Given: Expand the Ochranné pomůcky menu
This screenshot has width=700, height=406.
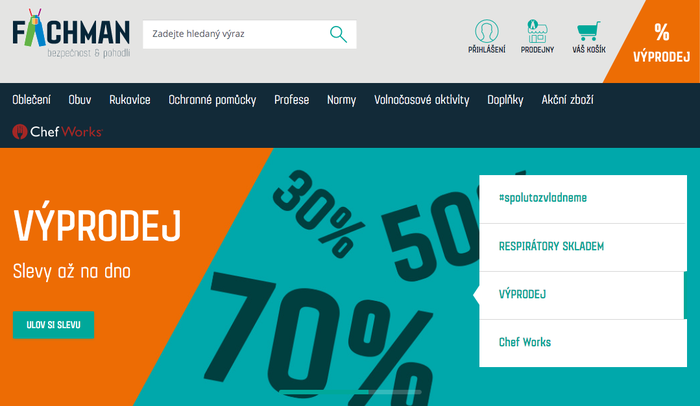Looking at the screenshot, I should 212,100.
